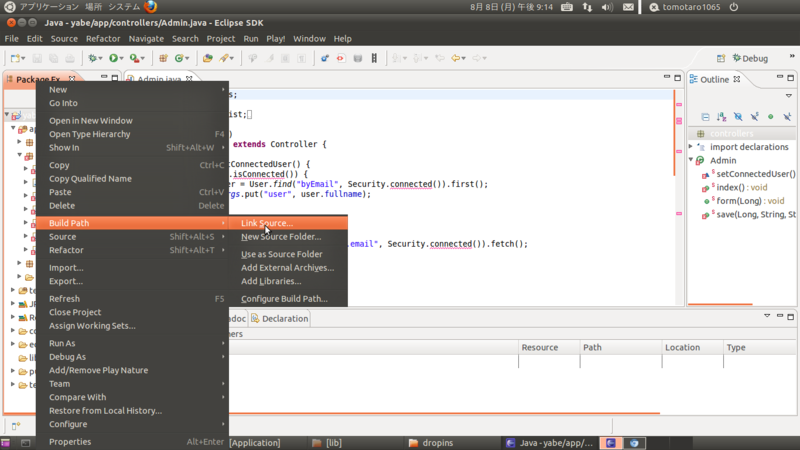Click the Type column header

point(760,347)
